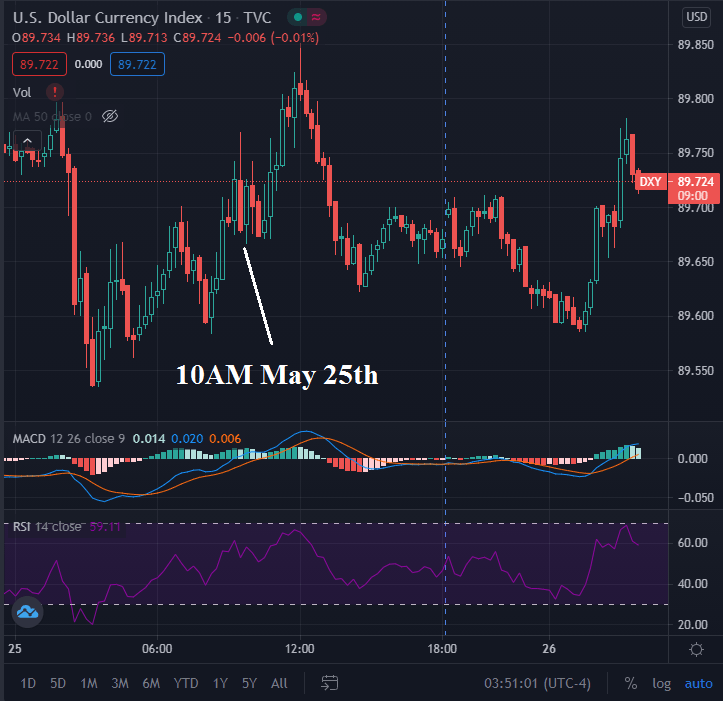Viewport: 723px width, 701px height.
Task: Switch to the 6M time range
Action: point(151,683)
